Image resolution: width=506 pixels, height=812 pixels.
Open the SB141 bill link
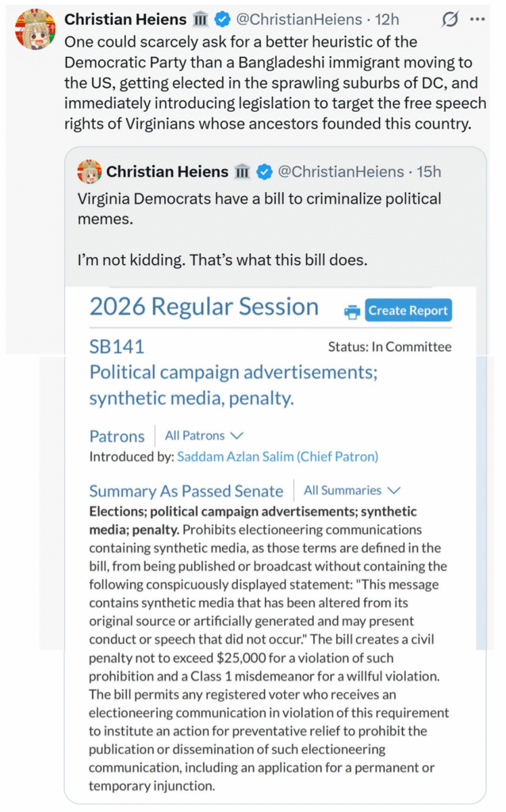pyautogui.click(x=117, y=347)
